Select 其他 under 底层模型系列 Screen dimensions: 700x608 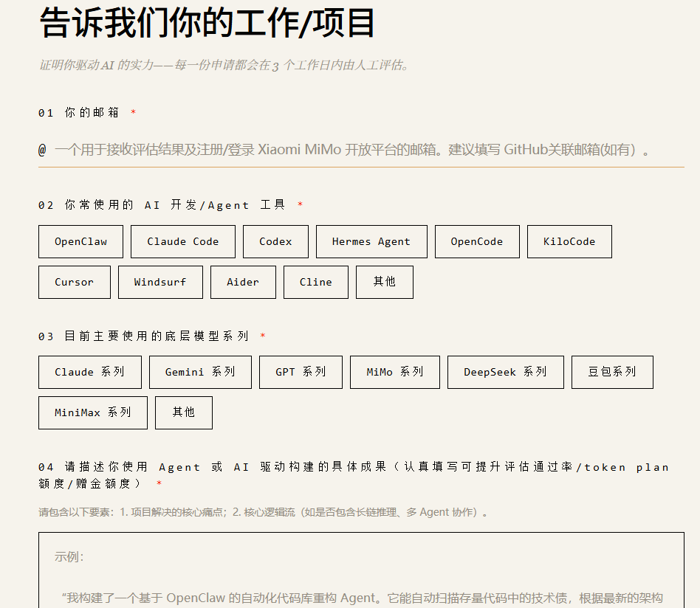point(183,413)
